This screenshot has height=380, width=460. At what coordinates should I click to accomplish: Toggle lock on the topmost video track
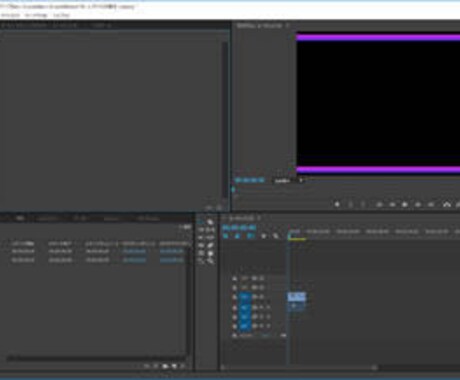point(235,278)
